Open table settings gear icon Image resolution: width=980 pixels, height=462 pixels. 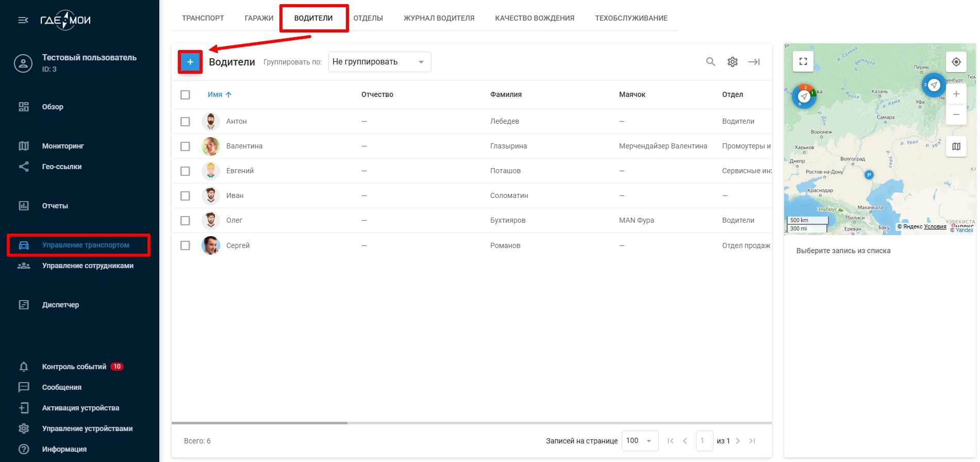click(732, 62)
